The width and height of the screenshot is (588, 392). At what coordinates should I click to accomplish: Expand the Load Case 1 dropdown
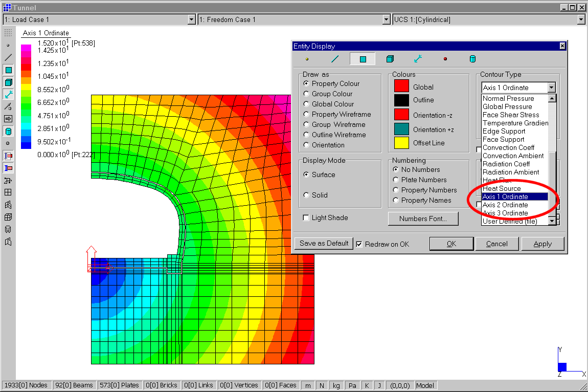[x=192, y=19]
